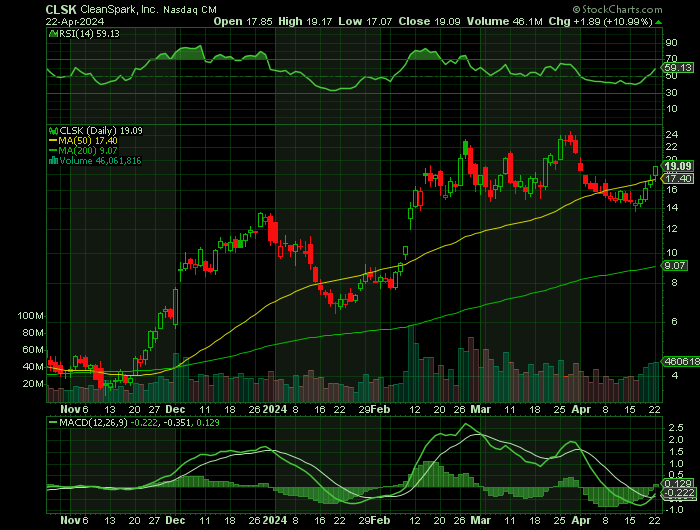The width and height of the screenshot is (700, 530).
Task: Click the Open 17.85 value
Action: point(243,21)
